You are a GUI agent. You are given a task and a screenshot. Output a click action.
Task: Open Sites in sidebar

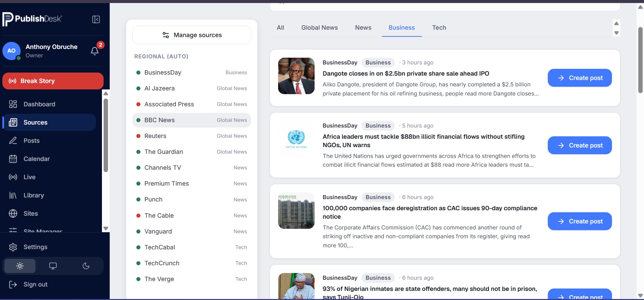coord(49,214)
